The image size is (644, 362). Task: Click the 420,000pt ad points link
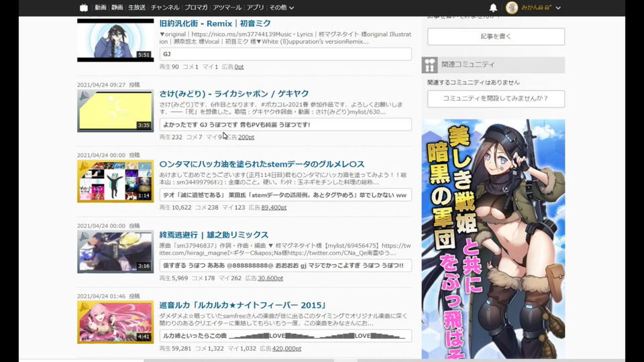tap(286, 349)
